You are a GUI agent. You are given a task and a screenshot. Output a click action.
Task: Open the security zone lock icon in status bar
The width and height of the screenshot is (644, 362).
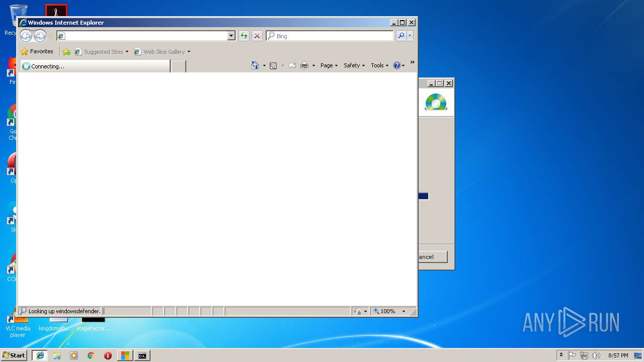coord(358,311)
